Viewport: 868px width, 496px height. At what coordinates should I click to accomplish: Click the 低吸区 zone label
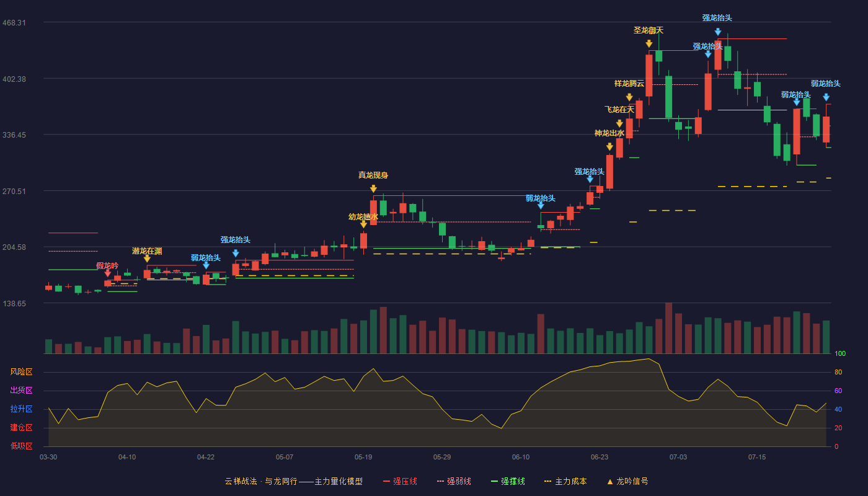tap(21, 446)
